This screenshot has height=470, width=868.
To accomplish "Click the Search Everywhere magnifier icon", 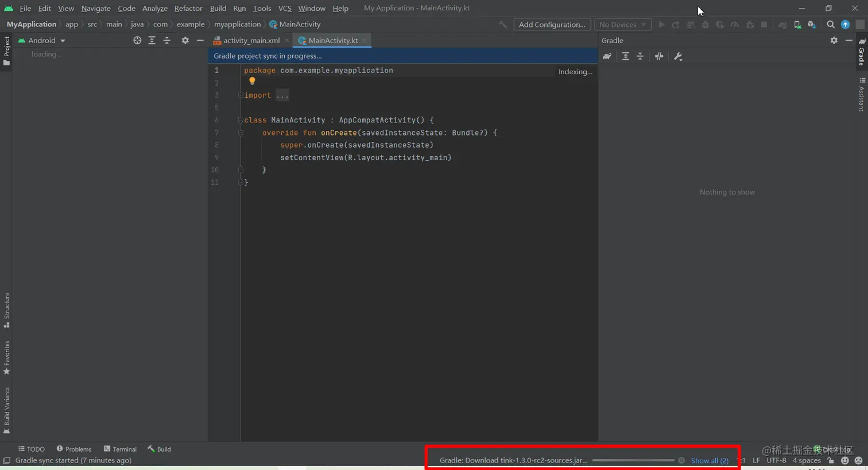I will click(x=831, y=25).
